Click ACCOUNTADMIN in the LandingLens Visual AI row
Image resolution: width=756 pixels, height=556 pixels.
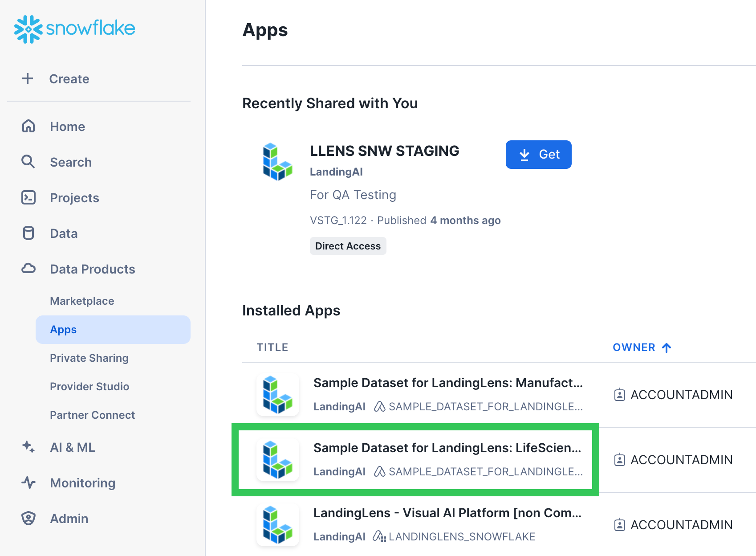tap(682, 525)
